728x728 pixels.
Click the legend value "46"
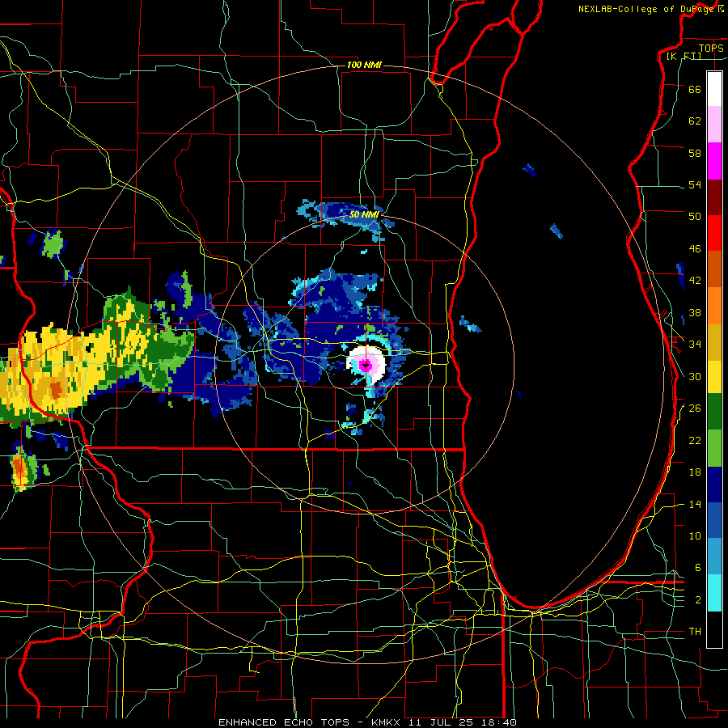point(695,249)
